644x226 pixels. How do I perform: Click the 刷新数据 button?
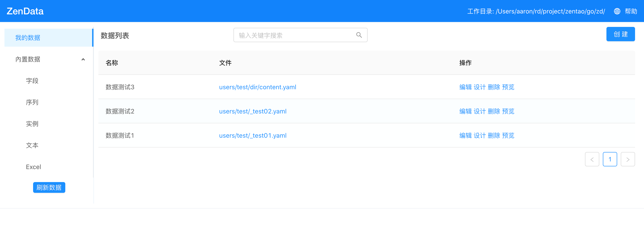[49, 187]
